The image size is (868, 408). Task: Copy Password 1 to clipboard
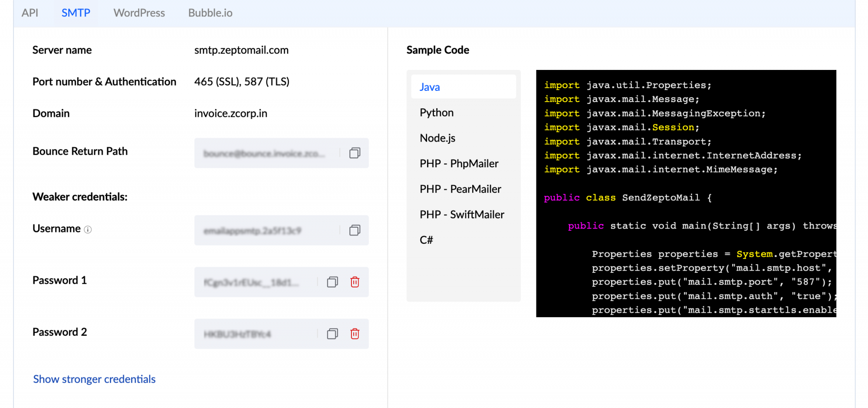point(333,282)
